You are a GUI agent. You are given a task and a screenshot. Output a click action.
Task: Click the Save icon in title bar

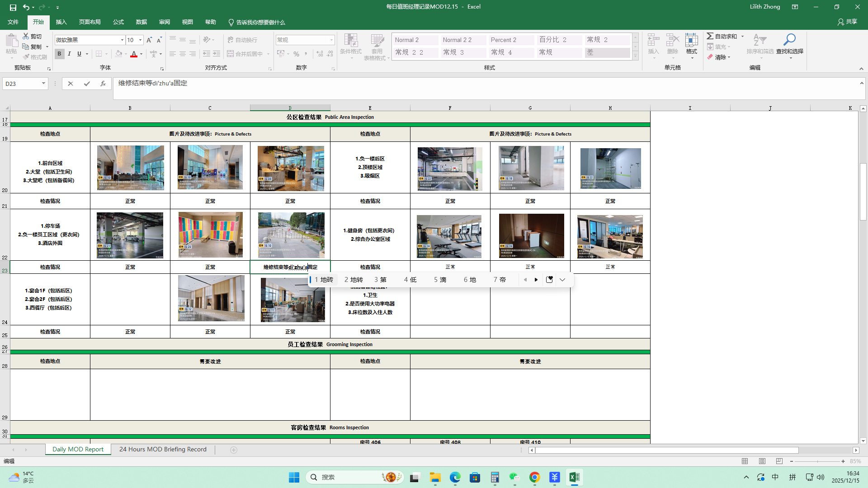13,7
